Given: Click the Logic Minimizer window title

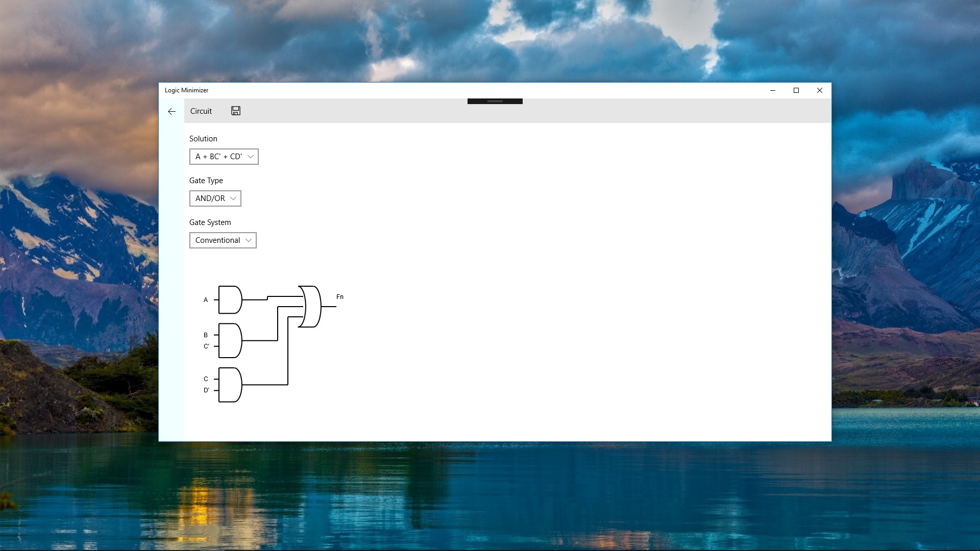Looking at the screenshot, I should point(186,90).
